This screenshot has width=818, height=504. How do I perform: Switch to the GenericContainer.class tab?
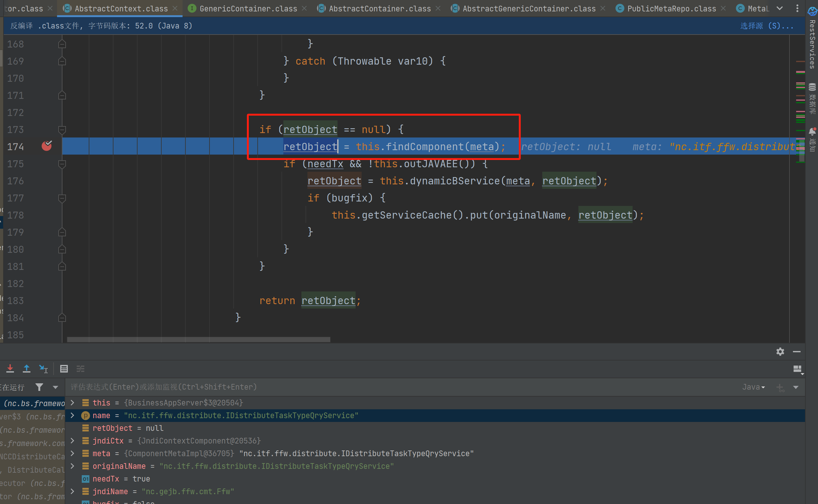pyautogui.click(x=248, y=9)
